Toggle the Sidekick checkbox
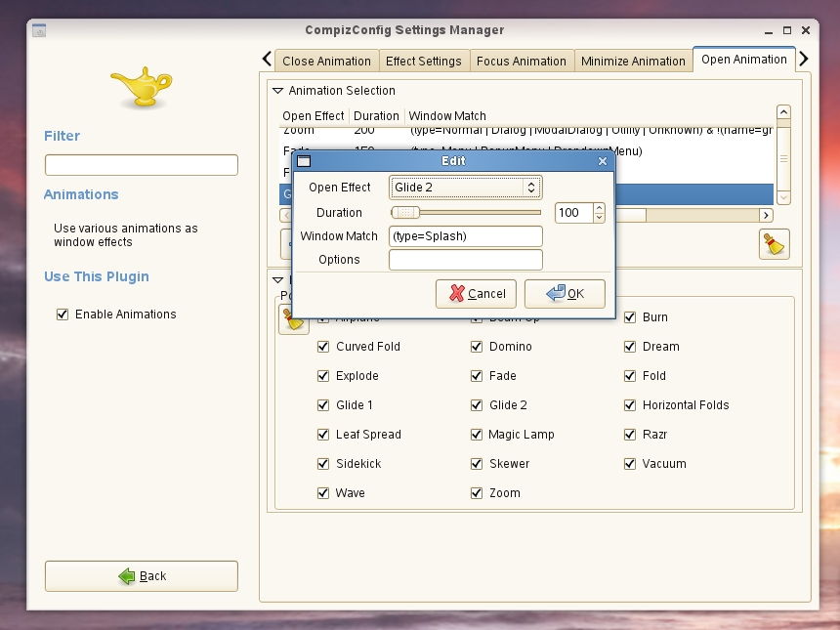Screen dimensions: 840x630 tap(323, 464)
